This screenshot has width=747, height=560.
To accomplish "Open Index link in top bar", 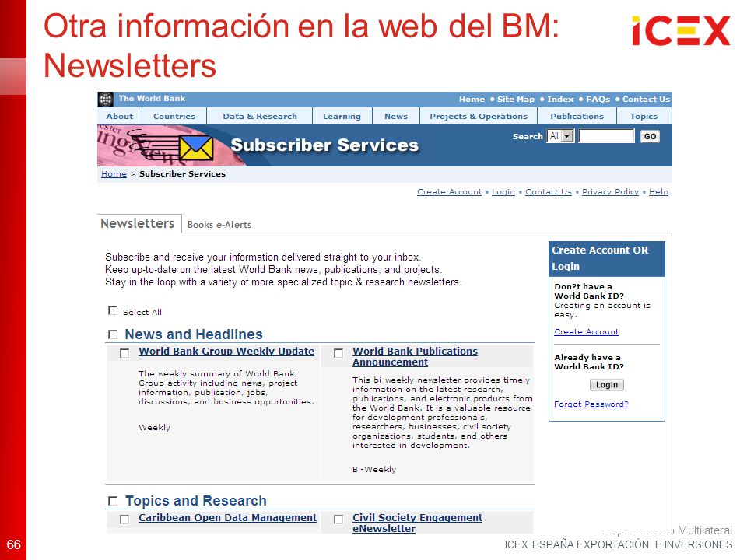I will point(559,99).
